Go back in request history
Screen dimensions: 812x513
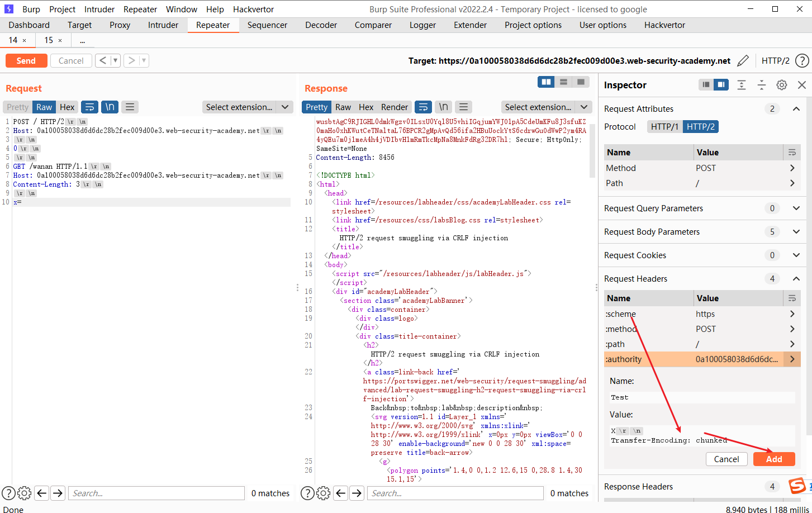(103, 60)
